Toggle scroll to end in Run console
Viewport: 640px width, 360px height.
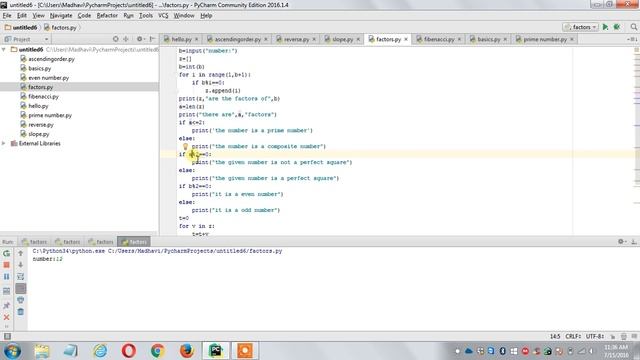click(x=20, y=289)
